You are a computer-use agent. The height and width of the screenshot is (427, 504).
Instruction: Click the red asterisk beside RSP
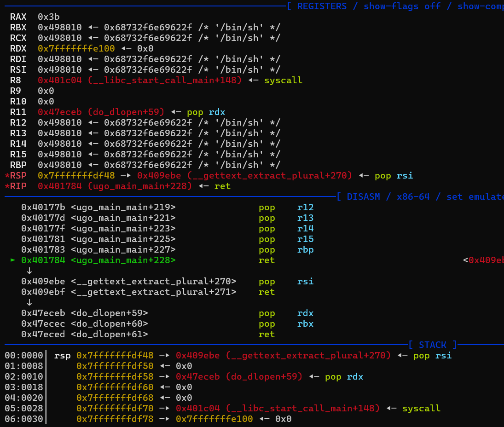(7, 175)
